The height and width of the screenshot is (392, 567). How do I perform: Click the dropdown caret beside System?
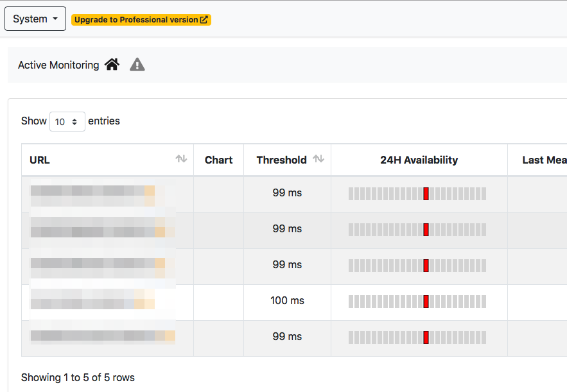point(55,19)
